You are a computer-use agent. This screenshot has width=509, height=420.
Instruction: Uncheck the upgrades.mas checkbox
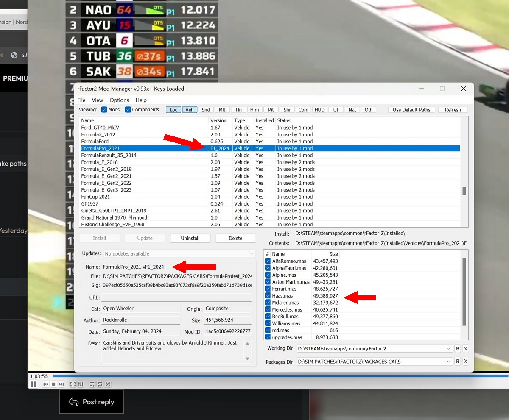[x=268, y=337]
